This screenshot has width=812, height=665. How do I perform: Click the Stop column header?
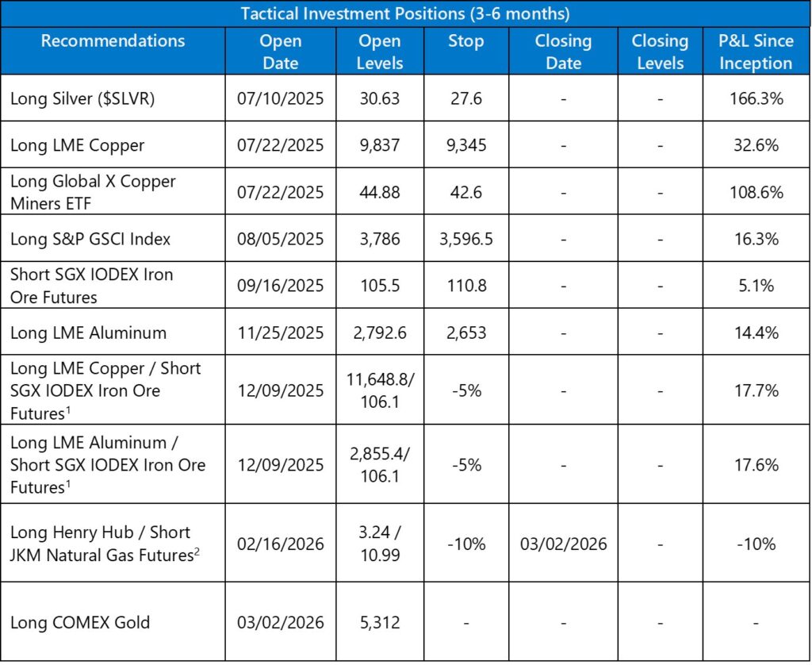(x=465, y=41)
